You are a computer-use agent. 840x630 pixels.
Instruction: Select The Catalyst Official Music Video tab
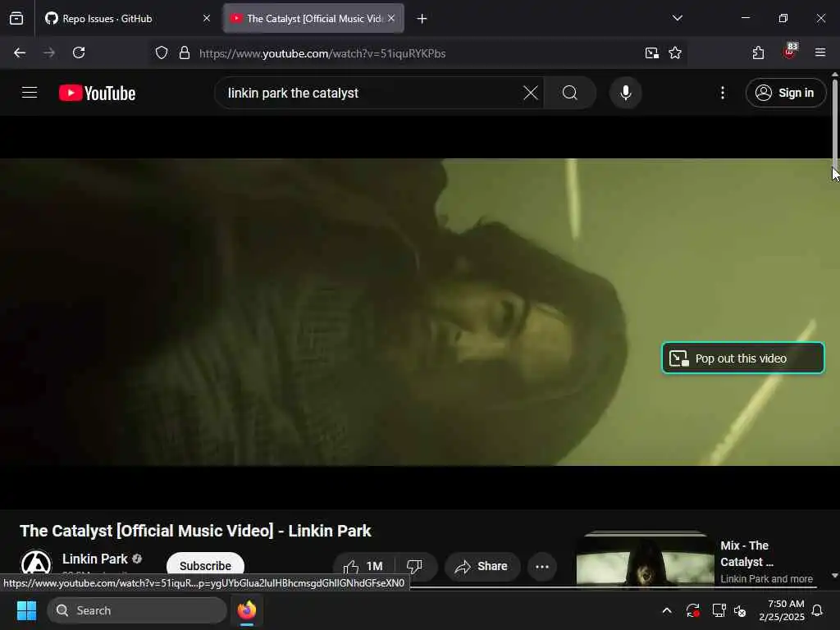click(x=313, y=19)
